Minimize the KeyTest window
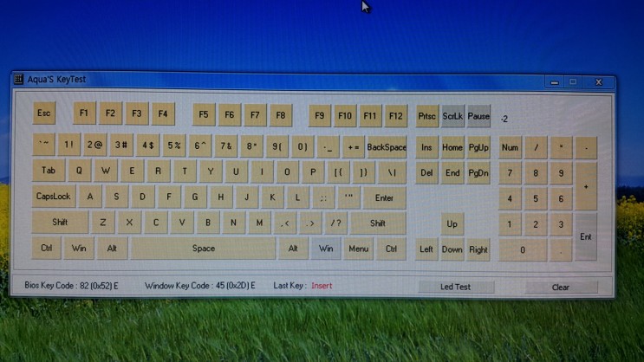The width and height of the screenshot is (644, 362). click(555, 82)
